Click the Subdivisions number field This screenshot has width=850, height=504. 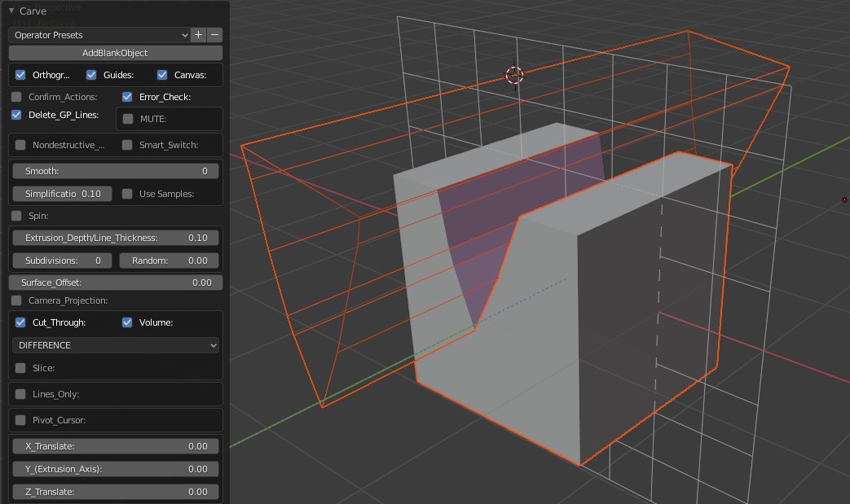tap(63, 261)
